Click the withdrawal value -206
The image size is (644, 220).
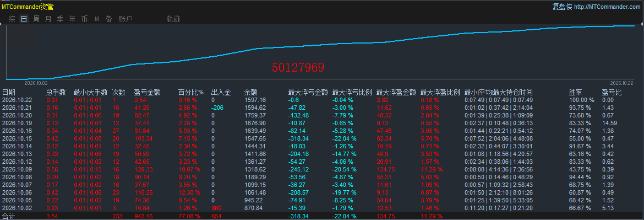tap(217, 108)
